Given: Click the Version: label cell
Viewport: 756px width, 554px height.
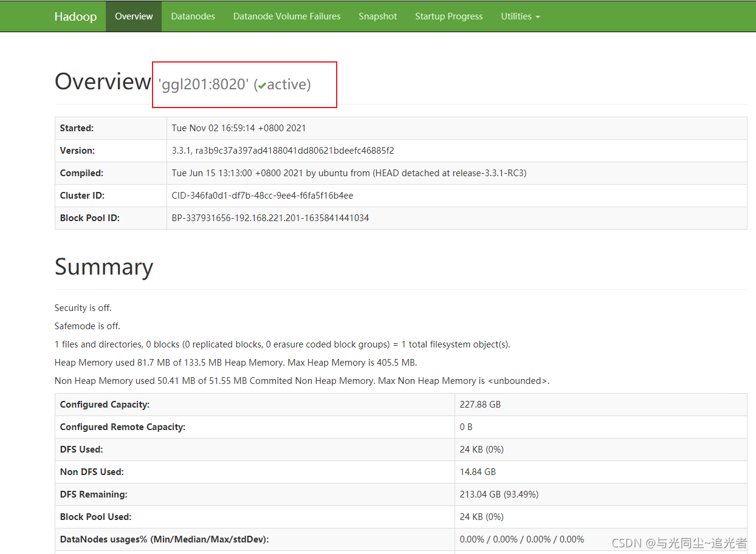Looking at the screenshot, I should tap(111, 151).
